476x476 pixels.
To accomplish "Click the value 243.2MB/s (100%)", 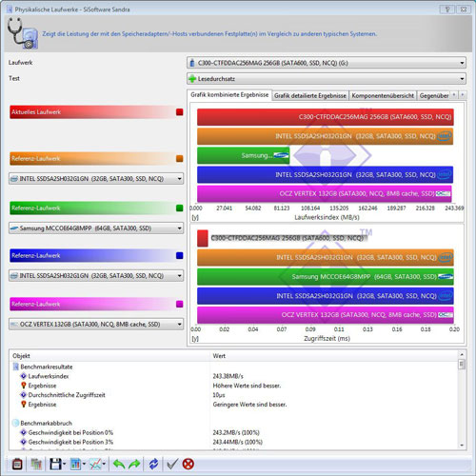I will tap(236, 433).
